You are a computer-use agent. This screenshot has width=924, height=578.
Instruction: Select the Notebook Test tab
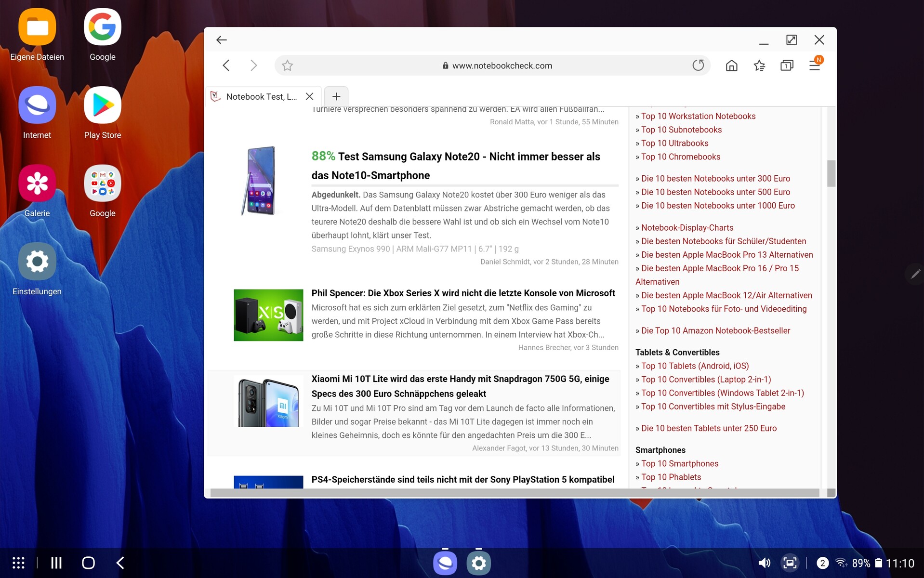tap(261, 96)
